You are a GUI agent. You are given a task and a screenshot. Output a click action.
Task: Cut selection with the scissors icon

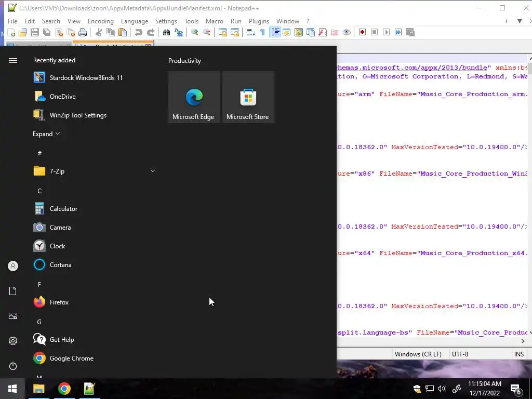(x=98, y=32)
